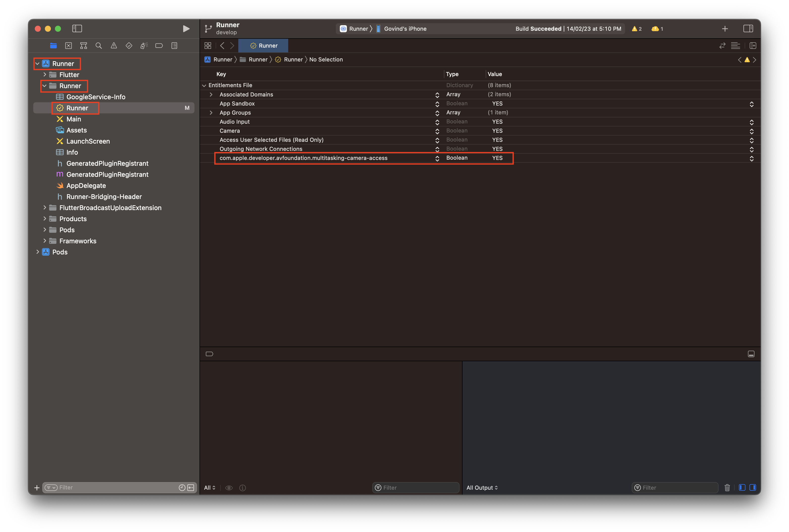This screenshot has height=532, width=789.
Task: Click Govind's iPhone device selector
Action: [x=405, y=29]
